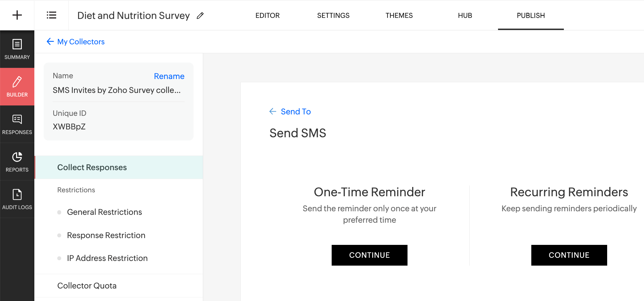The height and width of the screenshot is (301, 644).
Task: Click back arrow beside Send To
Action: [273, 112]
